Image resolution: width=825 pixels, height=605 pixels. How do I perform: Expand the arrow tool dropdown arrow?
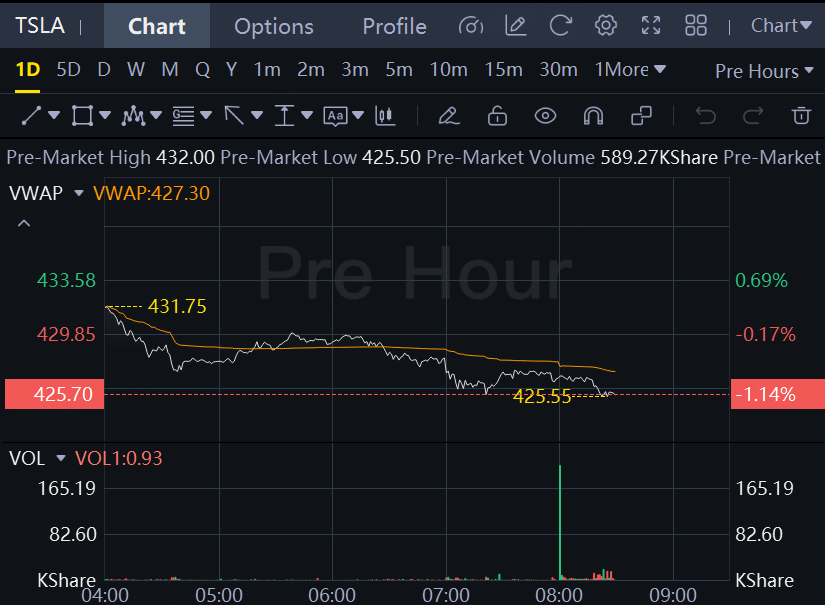click(x=257, y=115)
